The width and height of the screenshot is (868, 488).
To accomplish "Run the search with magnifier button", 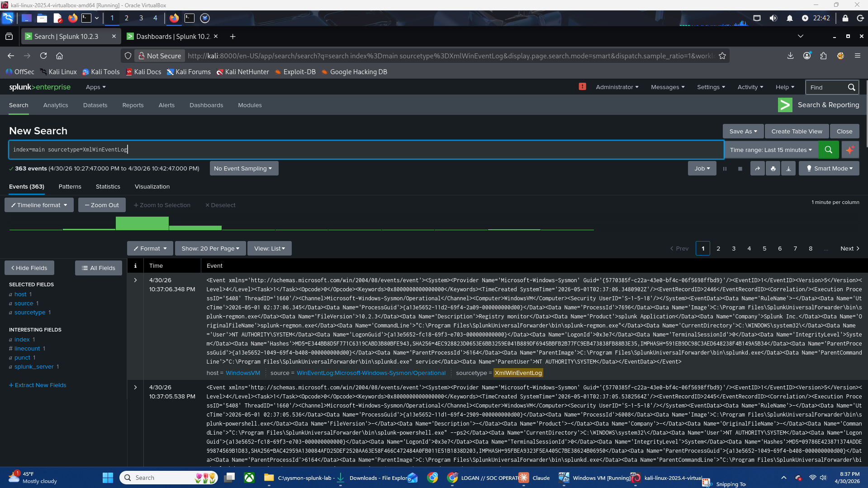I will [828, 150].
